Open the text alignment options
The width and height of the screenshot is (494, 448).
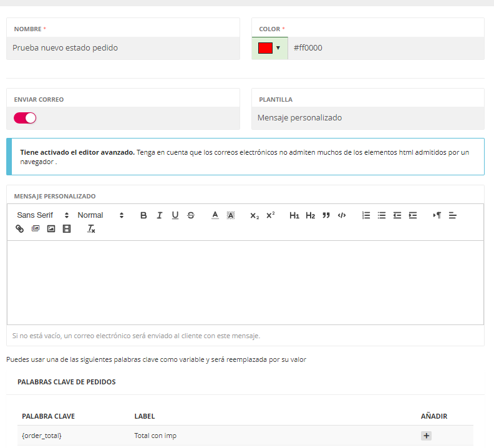click(x=453, y=215)
